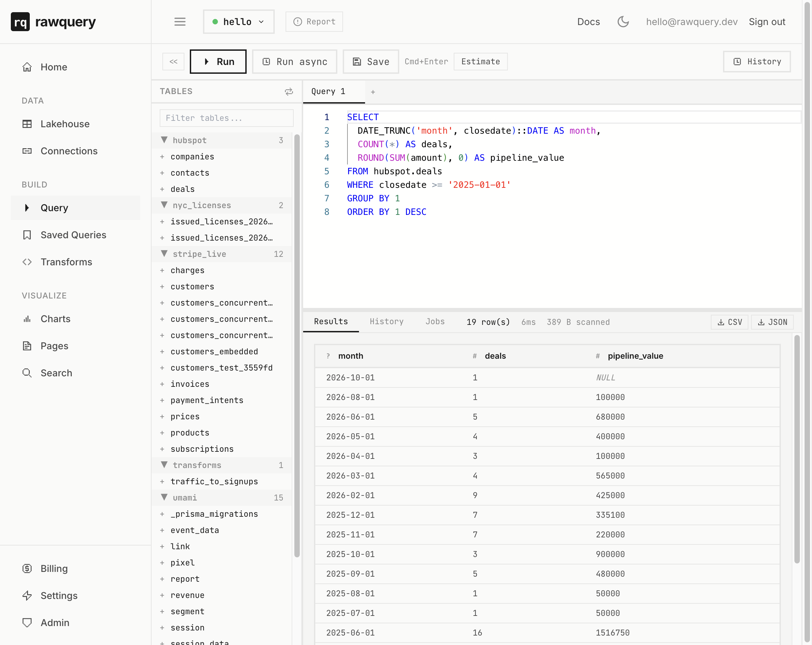The image size is (812, 645).
Task: Open Search from the sidebar
Action: [x=57, y=373]
